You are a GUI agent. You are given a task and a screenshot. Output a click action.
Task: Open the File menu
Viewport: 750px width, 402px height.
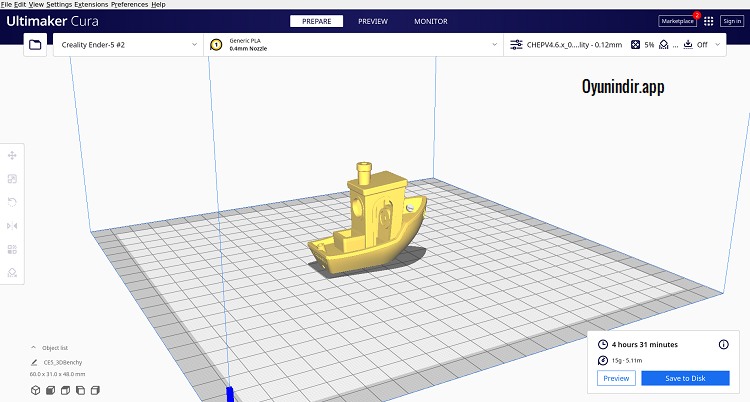coord(6,4)
